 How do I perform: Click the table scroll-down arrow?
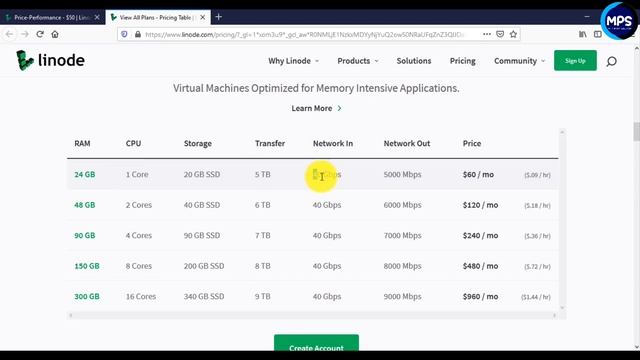(562, 308)
